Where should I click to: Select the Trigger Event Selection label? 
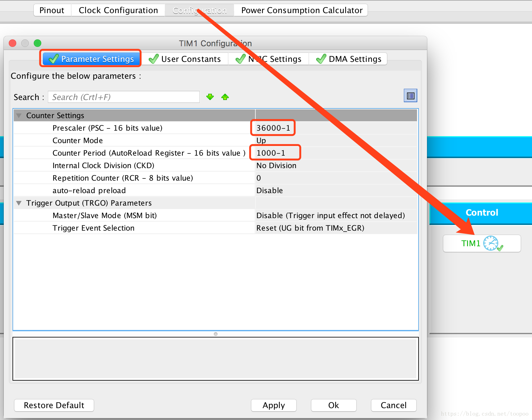pos(93,228)
